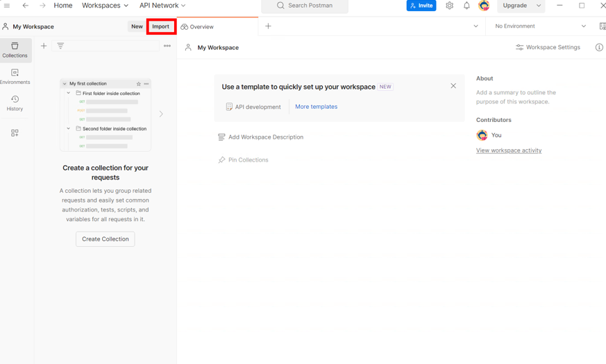The image size is (606, 364).
Task: Open View workspace activity link
Action: point(509,150)
